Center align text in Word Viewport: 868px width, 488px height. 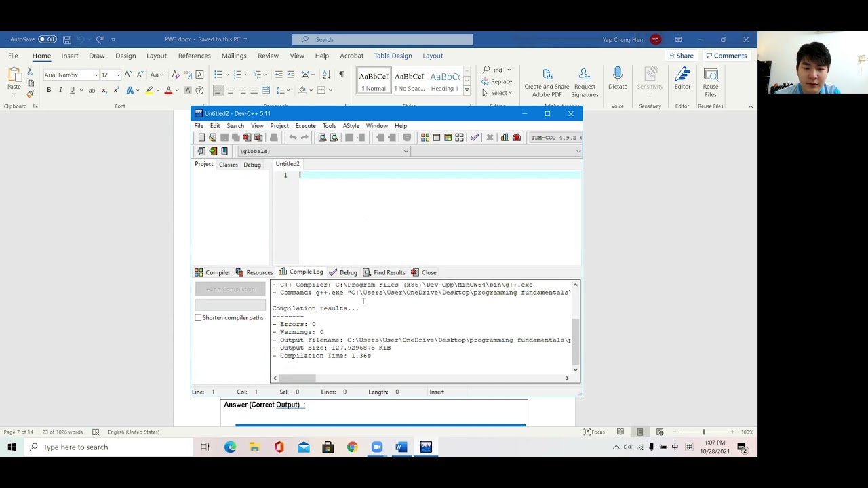click(x=231, y=90)
